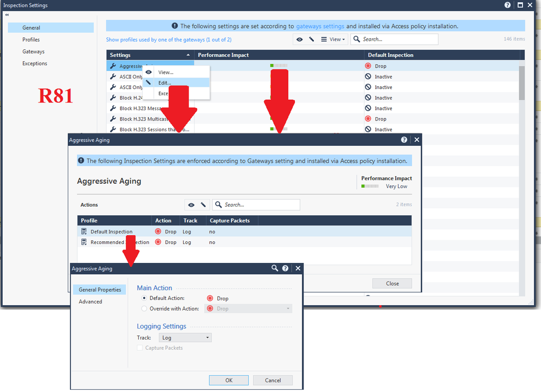Click the eye view icon in Inspection Settings toolbar
Viewport: 541px width, 392px height.
click(299, 39)
